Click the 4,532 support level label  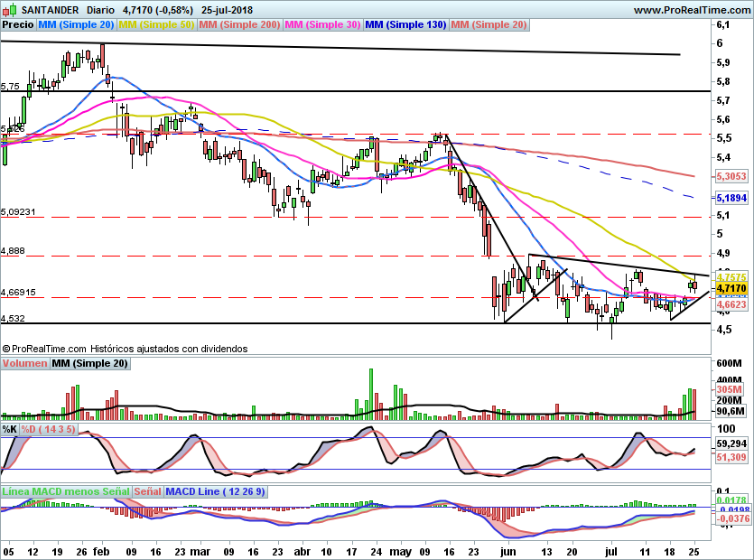[13, 318]
